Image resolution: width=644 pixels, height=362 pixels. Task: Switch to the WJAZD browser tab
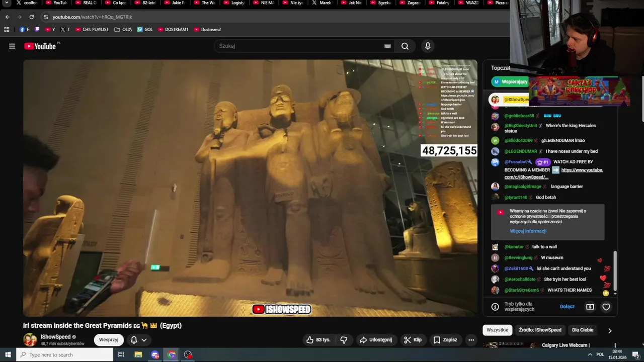coord(468,3)
